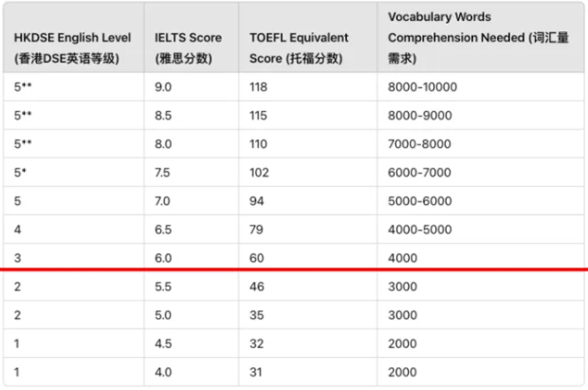Image resolution: width=588 pixels, height=390 pixels.
Task: Click the IELTS score 4.0 cell
Action: (163, 372)
